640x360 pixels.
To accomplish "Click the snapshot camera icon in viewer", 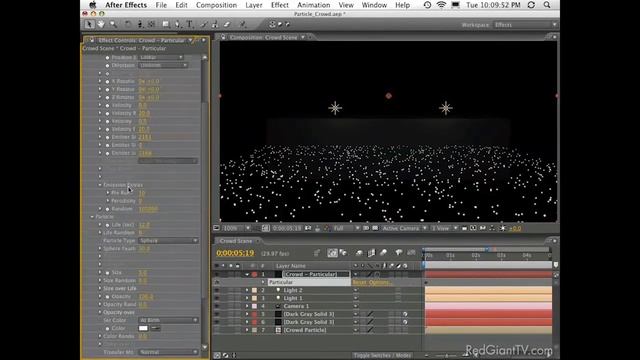I will tap(308, 228).
